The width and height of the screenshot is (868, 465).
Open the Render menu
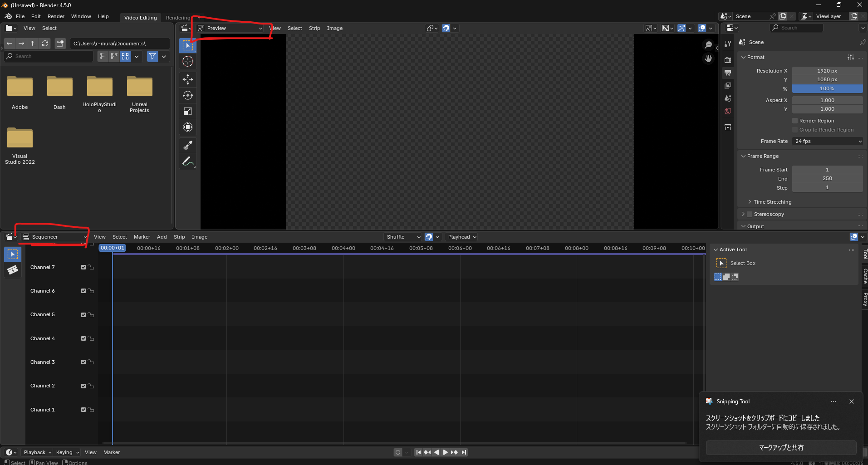56,16
